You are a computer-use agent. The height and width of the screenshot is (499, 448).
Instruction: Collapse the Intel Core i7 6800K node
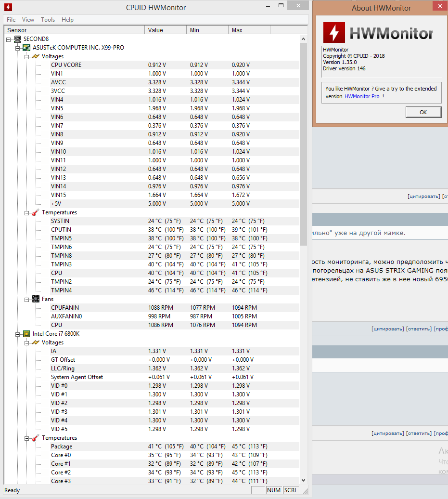coord(17,334)
